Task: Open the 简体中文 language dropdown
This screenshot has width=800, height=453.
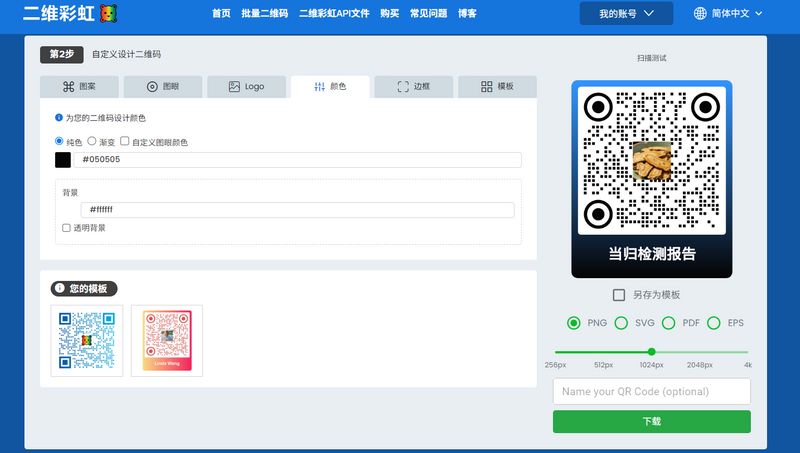Action: point(728,13)
